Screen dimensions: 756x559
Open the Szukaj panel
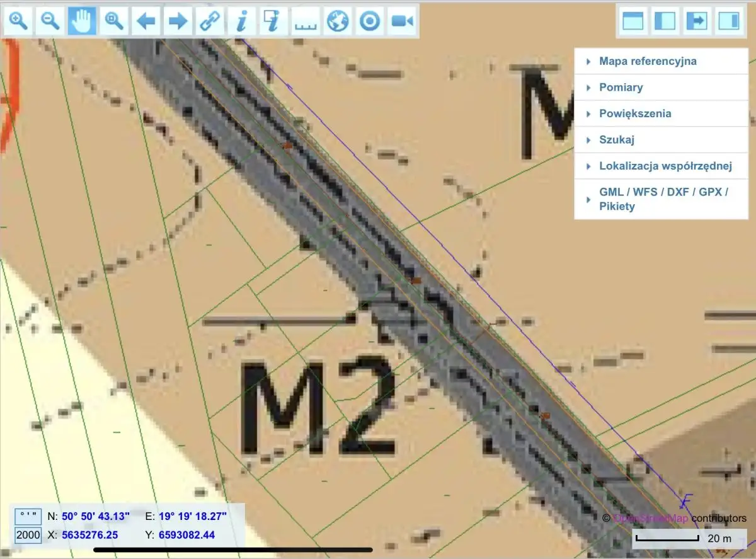click(616, 140)
